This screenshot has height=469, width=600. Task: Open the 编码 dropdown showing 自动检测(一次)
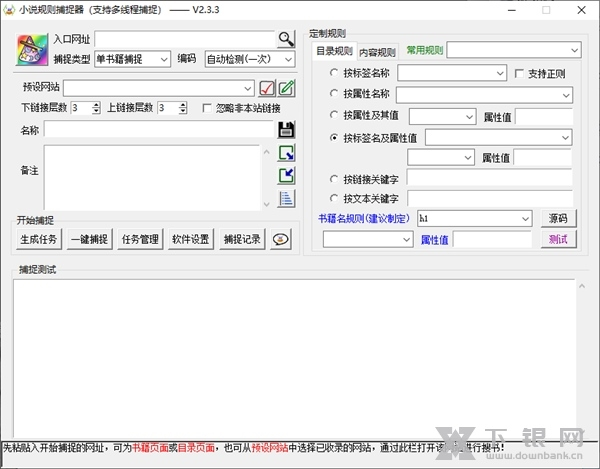pyautogui.click(x=250, y=59)
